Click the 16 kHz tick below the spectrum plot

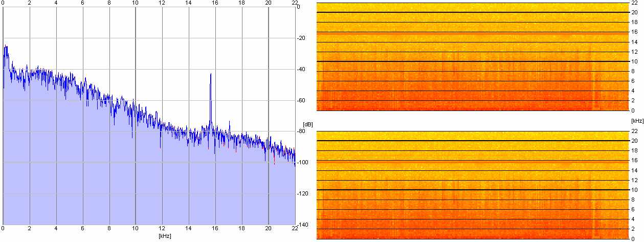(x=215, y=230)
